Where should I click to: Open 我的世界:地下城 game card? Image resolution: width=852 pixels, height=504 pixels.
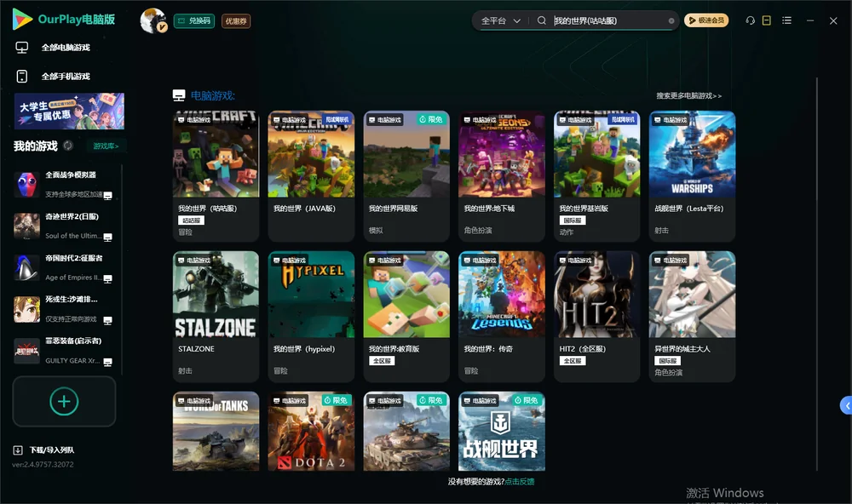(502, 176)
